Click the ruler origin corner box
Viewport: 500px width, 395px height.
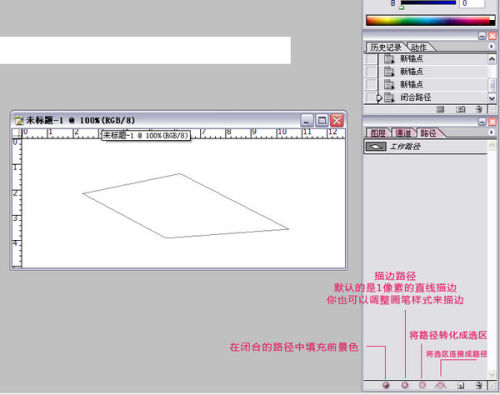pos(17,134)
